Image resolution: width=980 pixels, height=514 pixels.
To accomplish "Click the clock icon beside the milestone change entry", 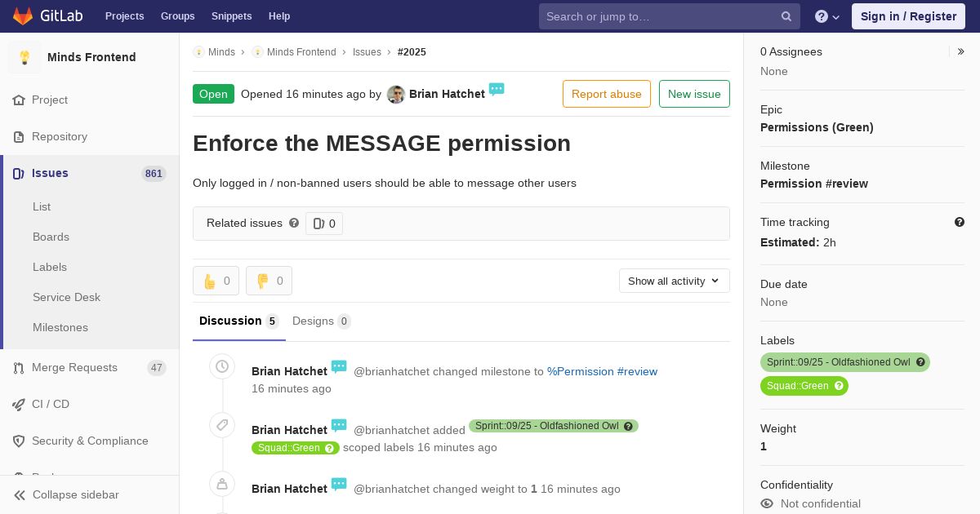I will tap(222, 367).
